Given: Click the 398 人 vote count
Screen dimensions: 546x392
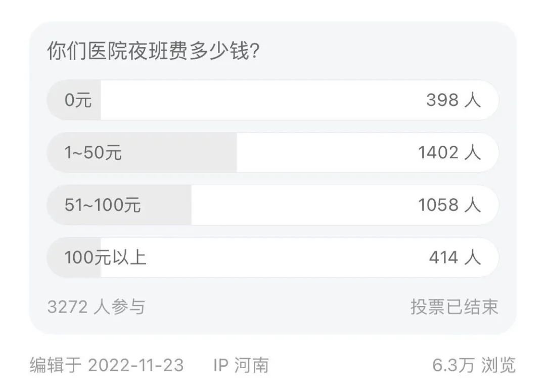Looking at the screenshot, I should pos(453,100).
